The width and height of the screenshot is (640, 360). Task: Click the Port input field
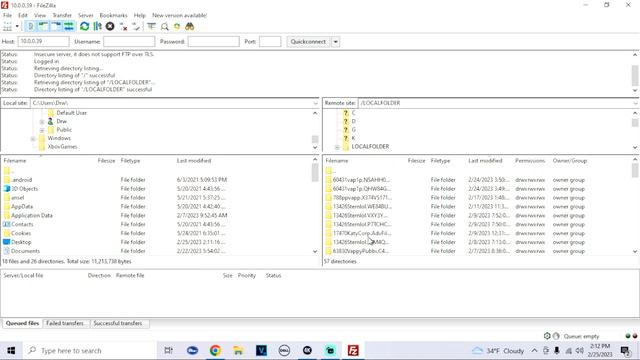[270, 42]
